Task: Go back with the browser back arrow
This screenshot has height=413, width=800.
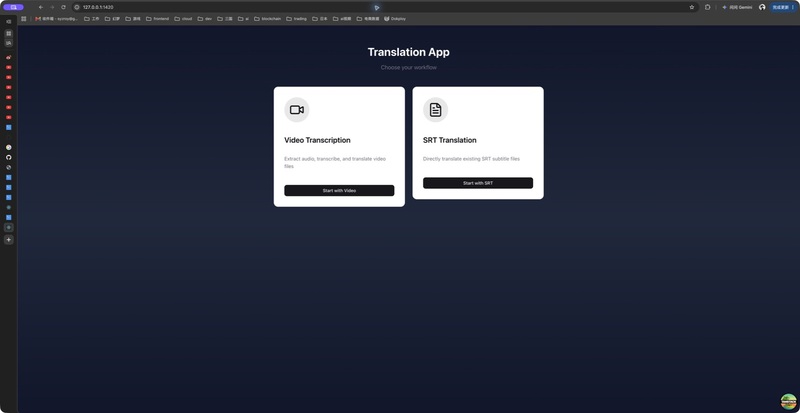Action: (x=41, y=7)
